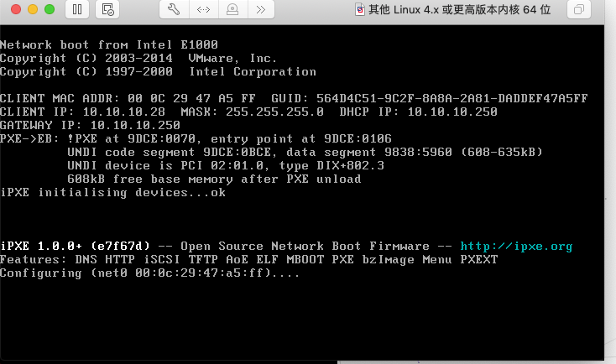Click the iPXE initialising devices line
Image resolution: width=616 pixels, height=364 pixels.
[112, 192]
